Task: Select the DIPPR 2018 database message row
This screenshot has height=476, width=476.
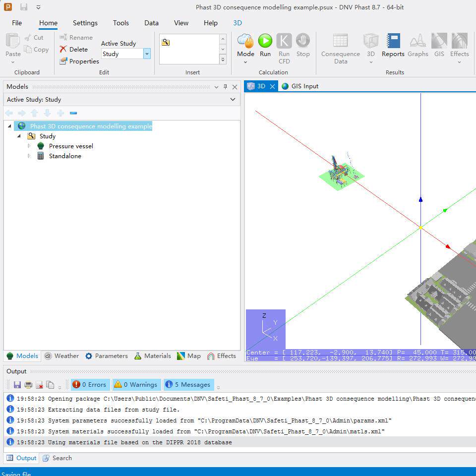Action: tap(240, 442)
